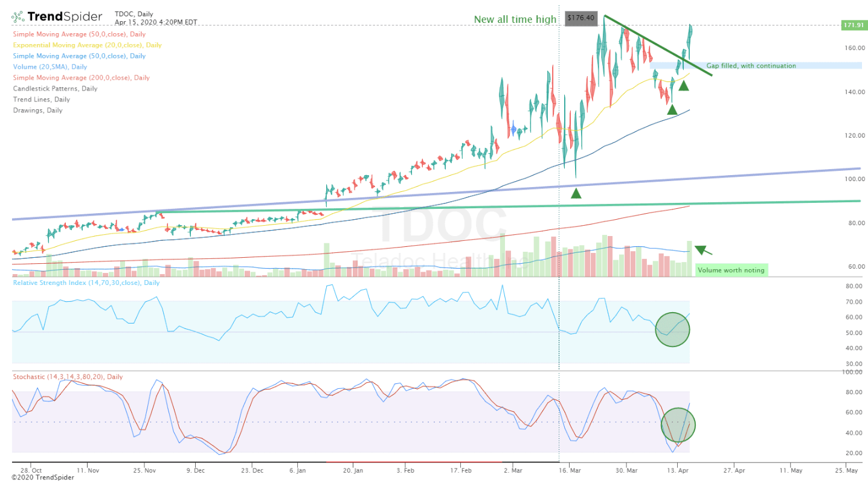Image resolution: width=868 pixels, height=489 pixels.
Task: Click the 140.00 price axis label
Action: coord(854,92)
